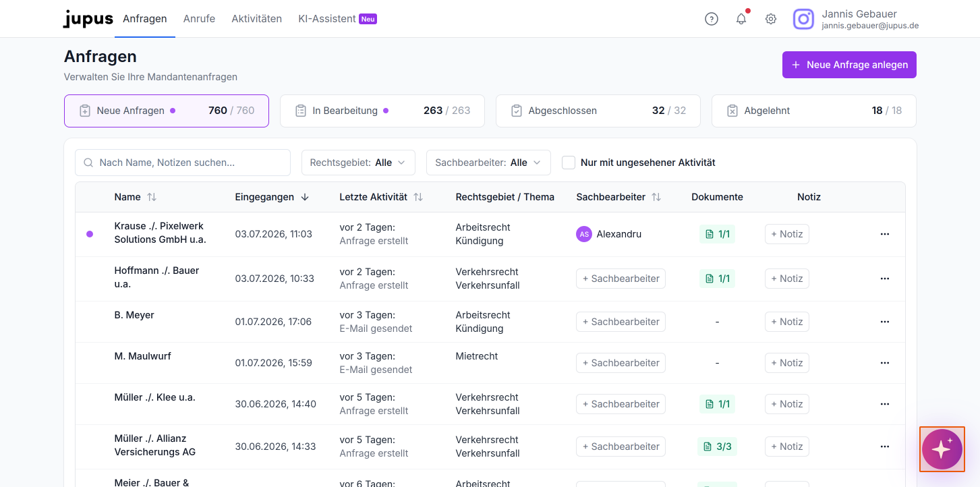Check Nur mit ungesehener Aktivität
The width and height of the screenshot is (980, 487).
pos(569,163)
